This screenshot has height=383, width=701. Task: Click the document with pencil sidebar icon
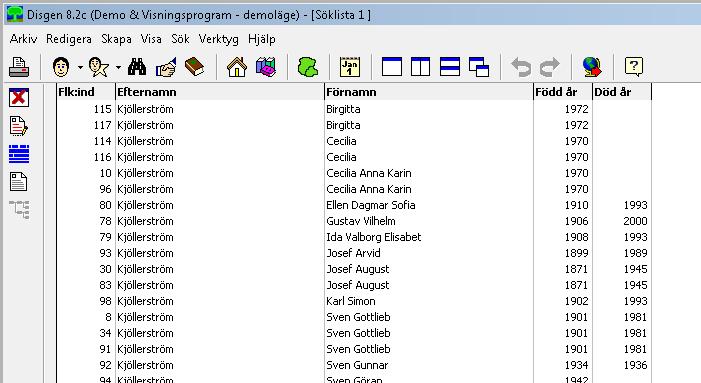pyautogui.click(x=19, y=126)
